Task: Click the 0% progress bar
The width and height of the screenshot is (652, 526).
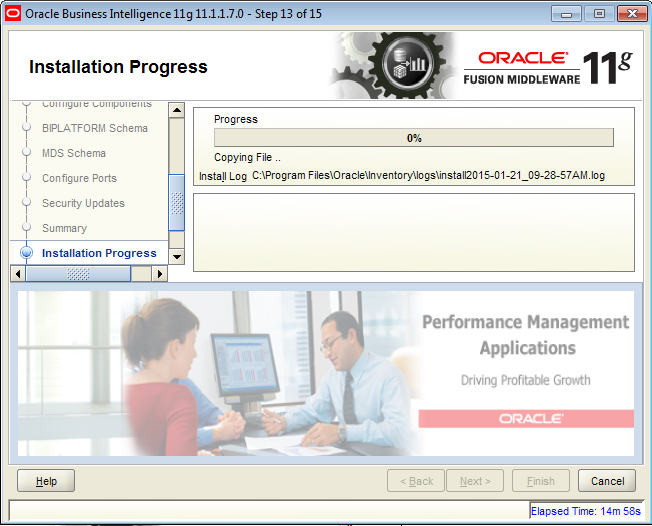Action: pyautogui.click(x=414, y=138)
